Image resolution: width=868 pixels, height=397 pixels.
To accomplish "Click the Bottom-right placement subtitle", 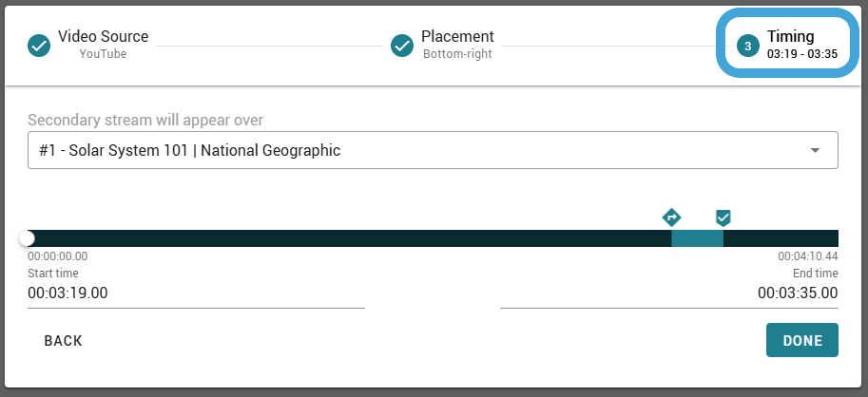I will [457, 54].
